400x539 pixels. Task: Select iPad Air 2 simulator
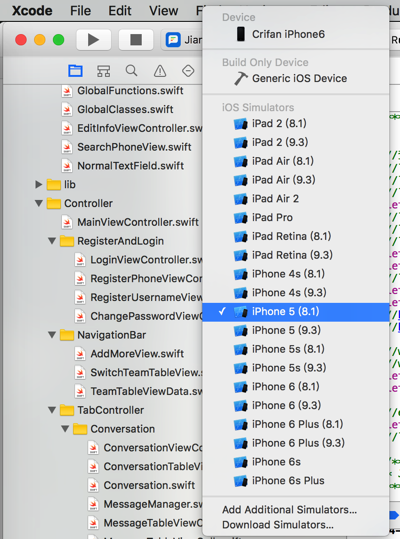click(296, 199)
